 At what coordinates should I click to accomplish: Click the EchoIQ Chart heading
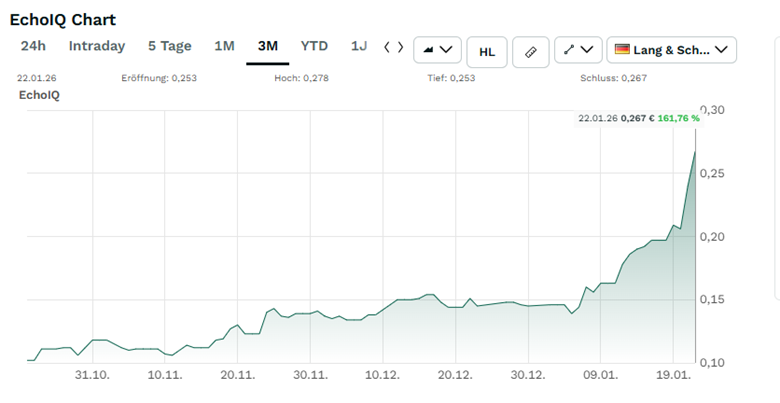(x=63, y=19)
